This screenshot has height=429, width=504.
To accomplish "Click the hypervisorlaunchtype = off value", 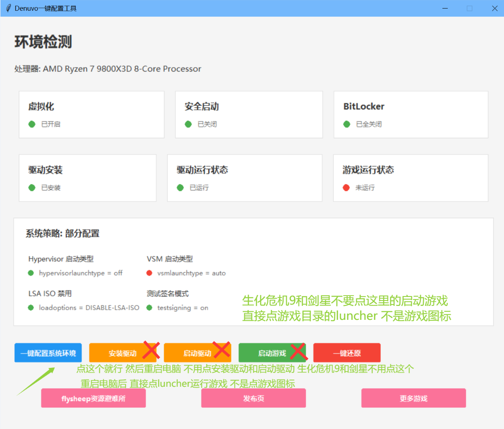I will (x=80, y=273).
